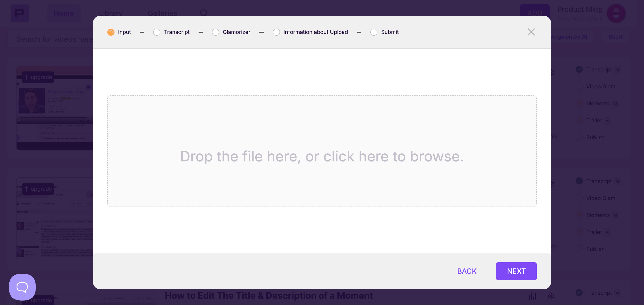Click the ADD button in top bar
Screen dimensions: 644x305
(534, 13)
